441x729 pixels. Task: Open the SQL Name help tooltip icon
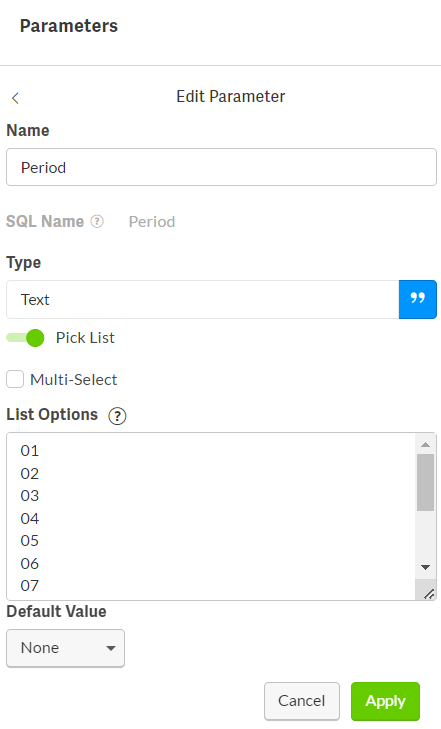click(x=97, y=221)
